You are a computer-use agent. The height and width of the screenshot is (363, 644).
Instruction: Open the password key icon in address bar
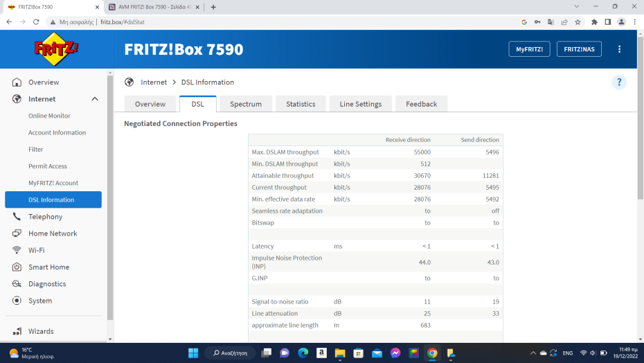[x=537, y=22]
